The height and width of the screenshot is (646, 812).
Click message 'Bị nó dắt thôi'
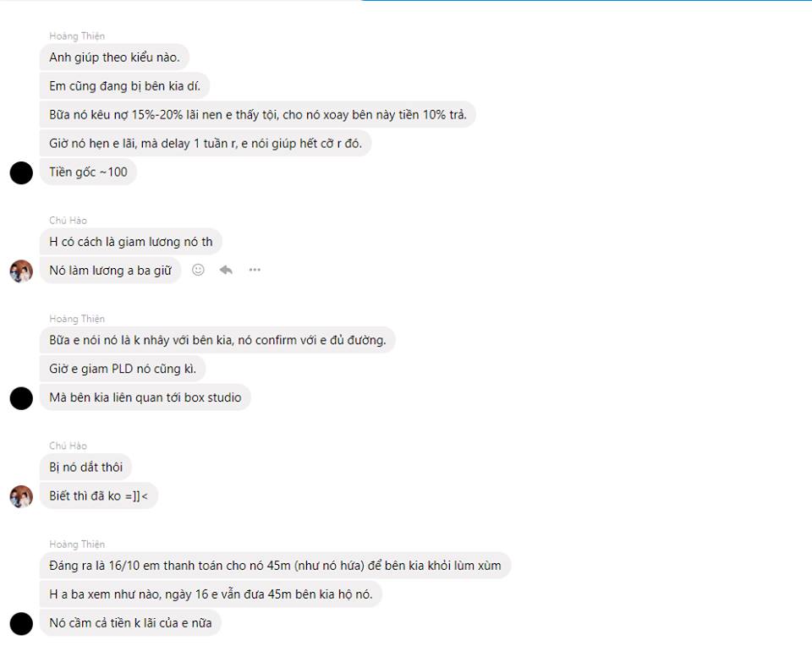coord(86,467)
